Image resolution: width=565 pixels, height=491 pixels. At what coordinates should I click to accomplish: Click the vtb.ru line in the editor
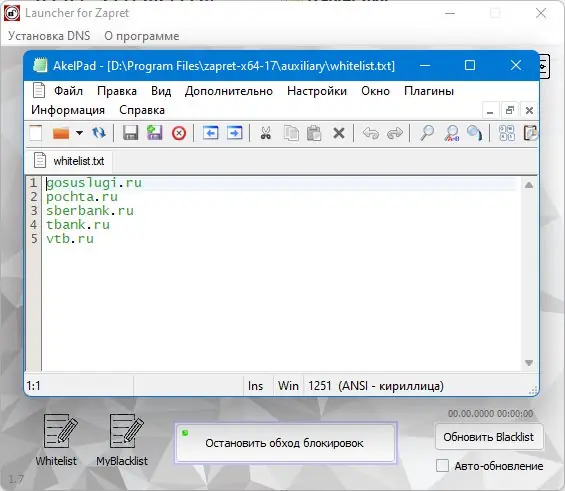click(x=70, y=238)
